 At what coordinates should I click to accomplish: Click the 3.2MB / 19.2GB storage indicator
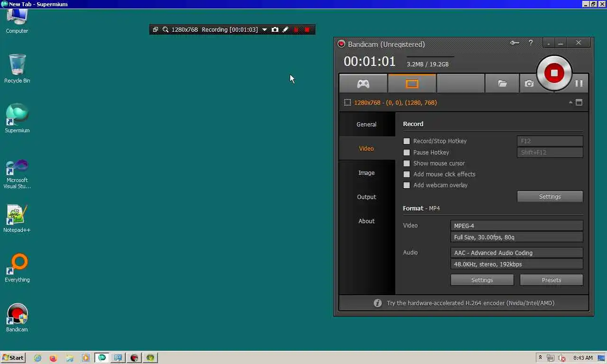(x=427, y=64)
